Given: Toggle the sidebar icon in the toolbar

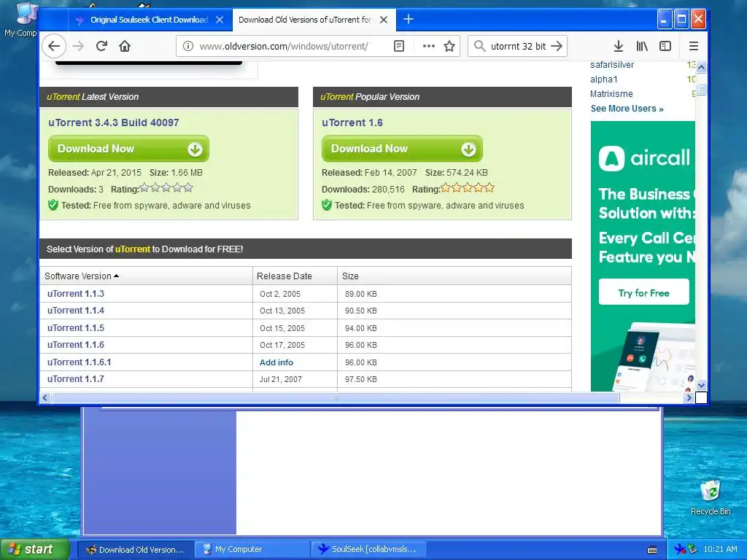Looking at the screenshot, I should click(665, 46).
